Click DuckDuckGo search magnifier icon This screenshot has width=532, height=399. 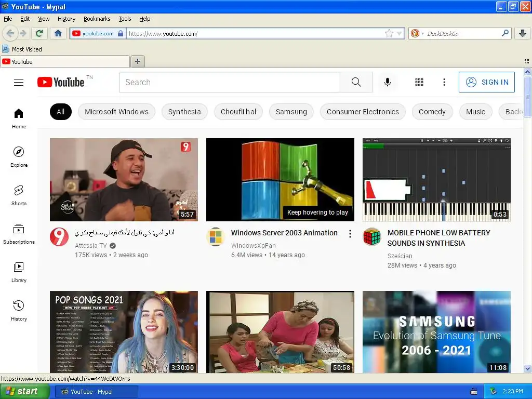505,33
